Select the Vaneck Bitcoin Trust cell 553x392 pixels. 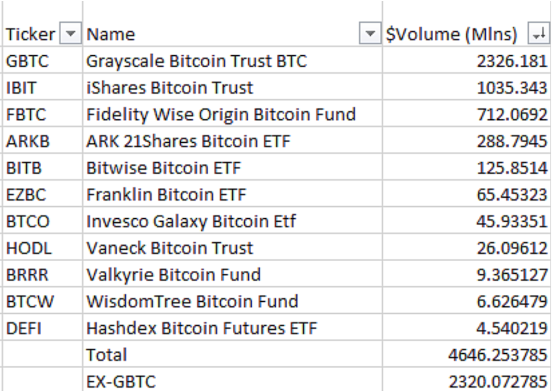(232, 247)
